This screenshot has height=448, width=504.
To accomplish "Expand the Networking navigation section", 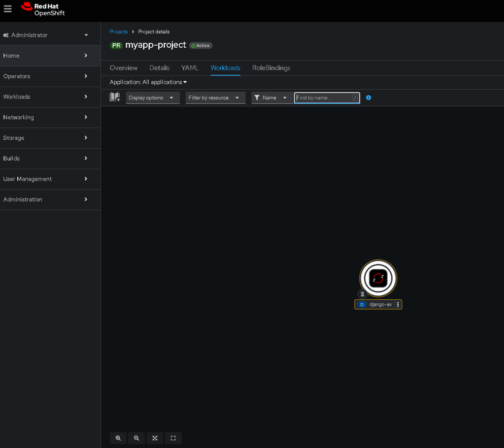I will pos(50,117).
